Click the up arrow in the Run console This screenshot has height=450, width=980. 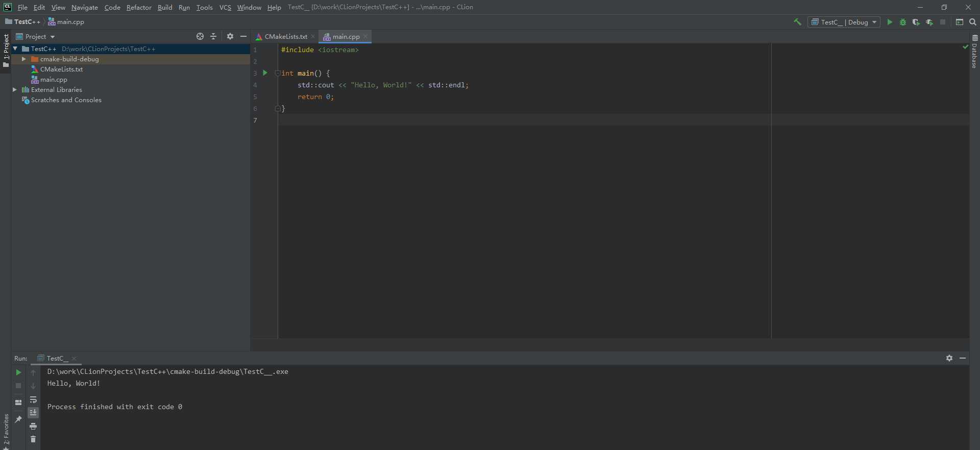pyautogui.click(x=33, y=372)
